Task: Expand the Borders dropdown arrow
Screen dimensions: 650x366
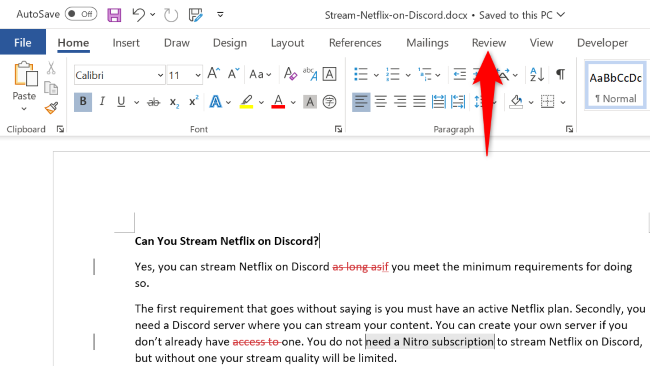Action: coord(563,102)
